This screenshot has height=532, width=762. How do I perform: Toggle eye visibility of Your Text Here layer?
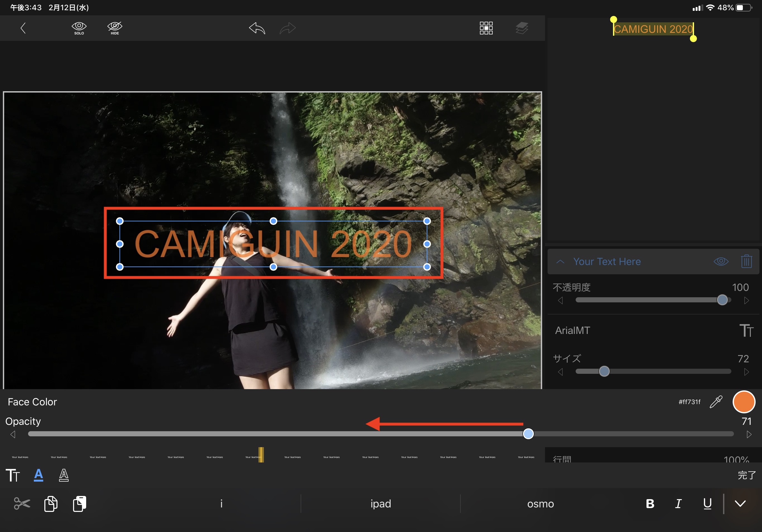(x=721, y=261)
